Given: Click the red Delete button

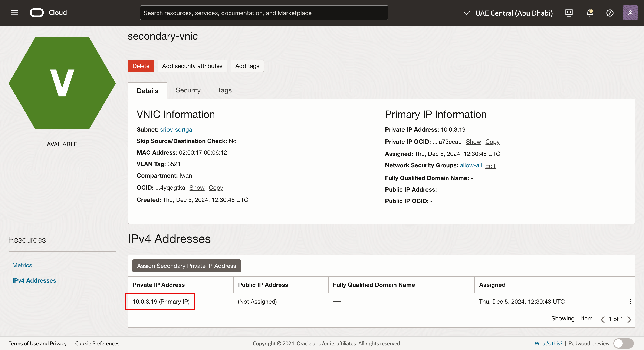Looking at the screenshot, I should tap(141, 66).
